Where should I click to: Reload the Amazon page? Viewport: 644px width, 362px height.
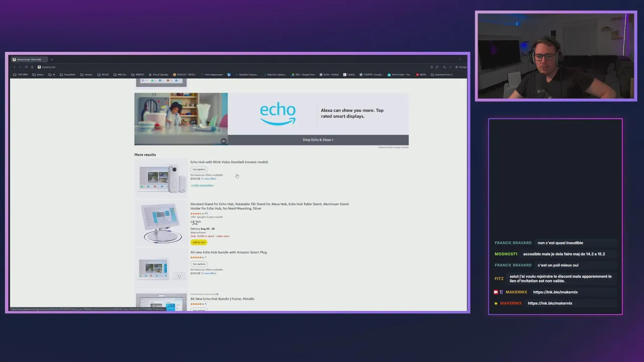click(x=26, y=67)
